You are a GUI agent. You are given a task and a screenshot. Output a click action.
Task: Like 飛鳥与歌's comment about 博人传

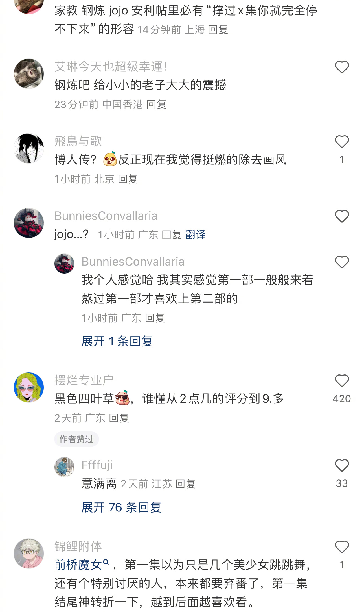(342, 142)
